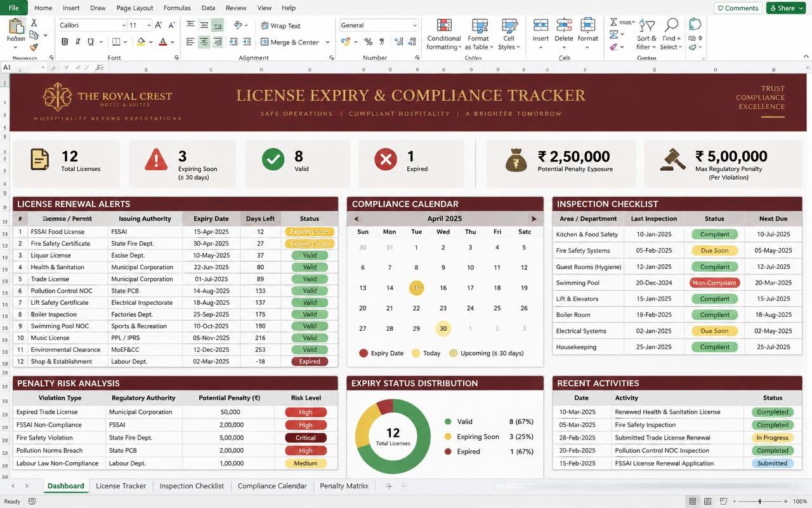Add a new sheet with plus
The width and height of the screenshot is (812, 508).
(x=389, y=486)
